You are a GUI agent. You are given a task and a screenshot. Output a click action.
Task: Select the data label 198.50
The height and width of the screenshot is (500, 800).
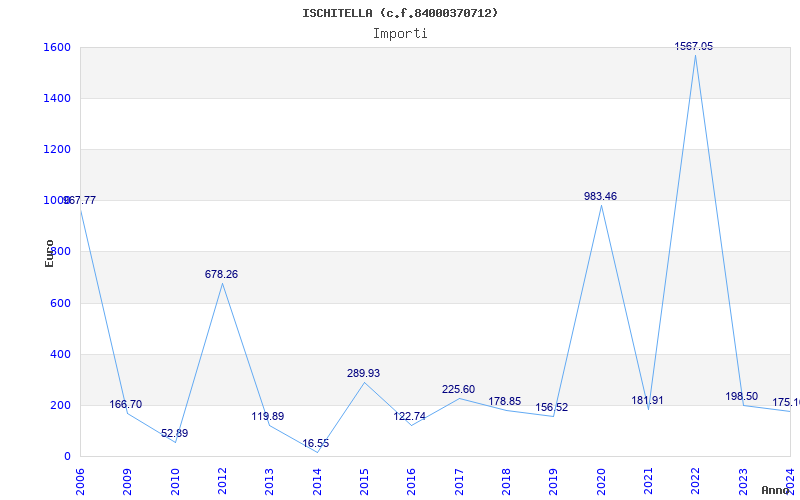point(742,397)
